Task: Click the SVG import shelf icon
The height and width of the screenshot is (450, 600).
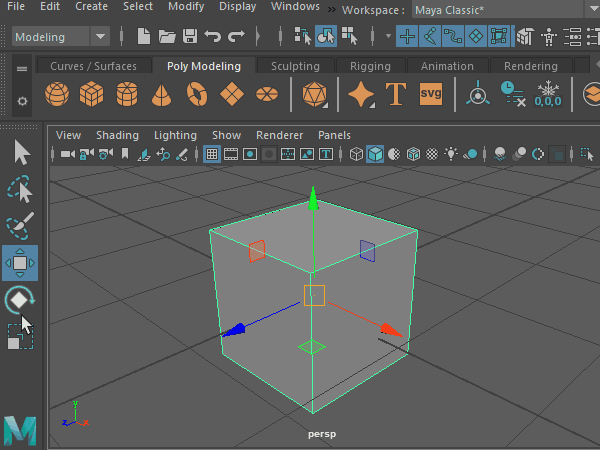Action: pos(431,95)
